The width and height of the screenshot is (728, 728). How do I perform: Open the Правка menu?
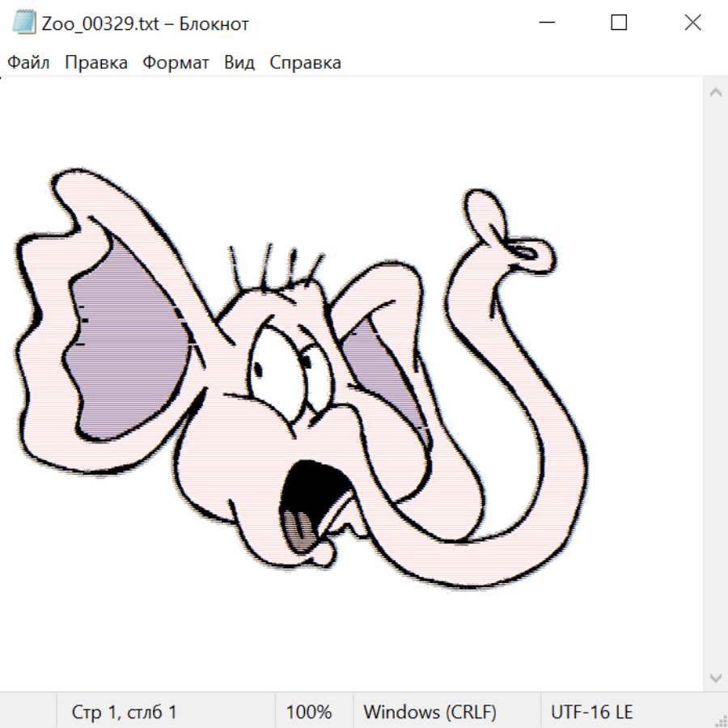[x=95, y=63]
